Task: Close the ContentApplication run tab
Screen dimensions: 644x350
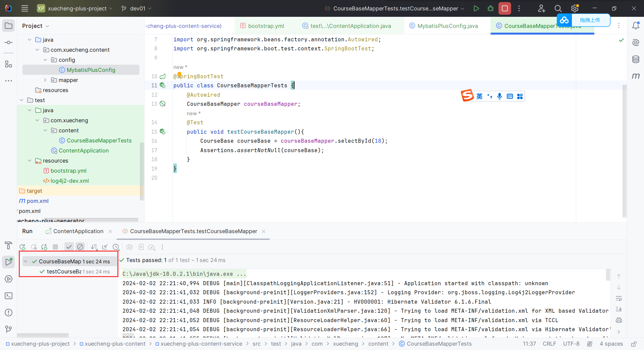Action: pos(110,231)
